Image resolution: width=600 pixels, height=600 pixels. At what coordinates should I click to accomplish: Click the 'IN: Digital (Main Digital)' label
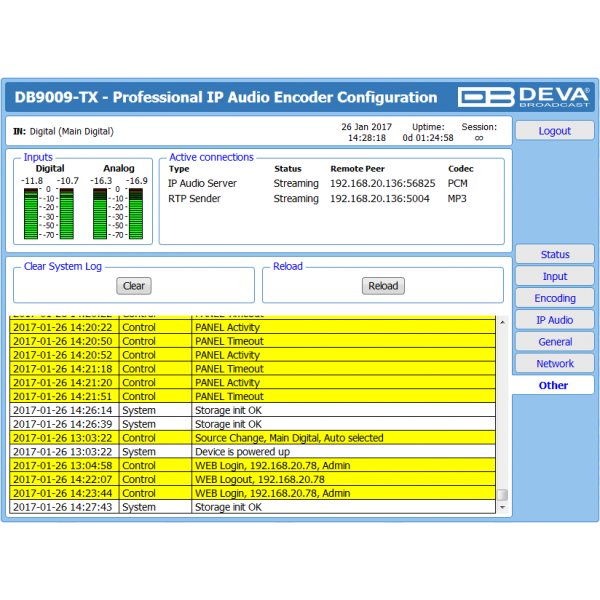click(x=64, y=131)
